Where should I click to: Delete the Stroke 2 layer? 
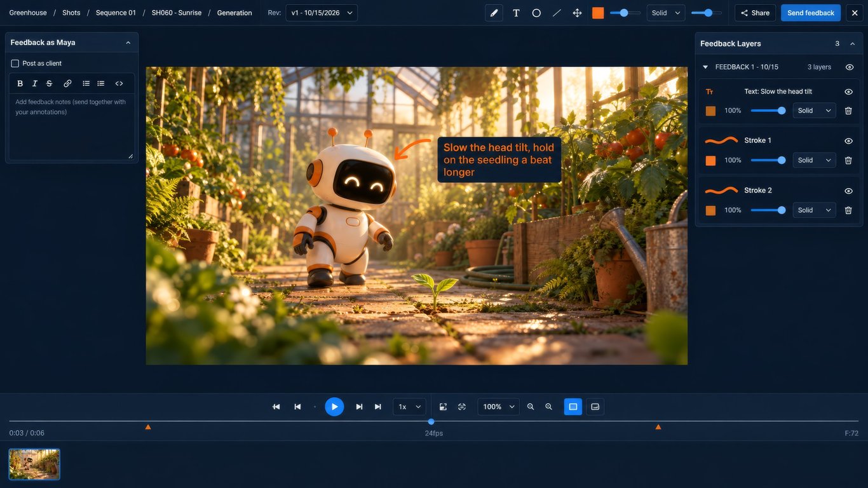(x=848, y=210)
